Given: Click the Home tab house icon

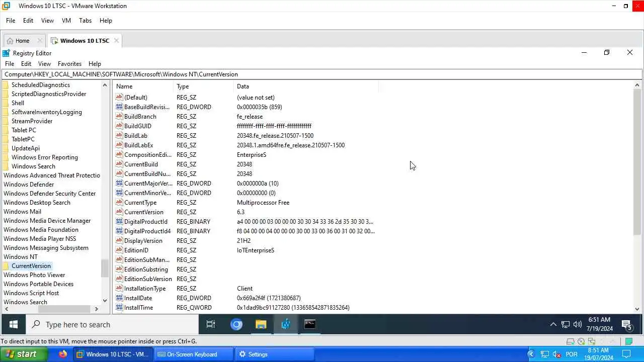Looking at the screenshot, I should pyautogui.click(x=10, y=41).
